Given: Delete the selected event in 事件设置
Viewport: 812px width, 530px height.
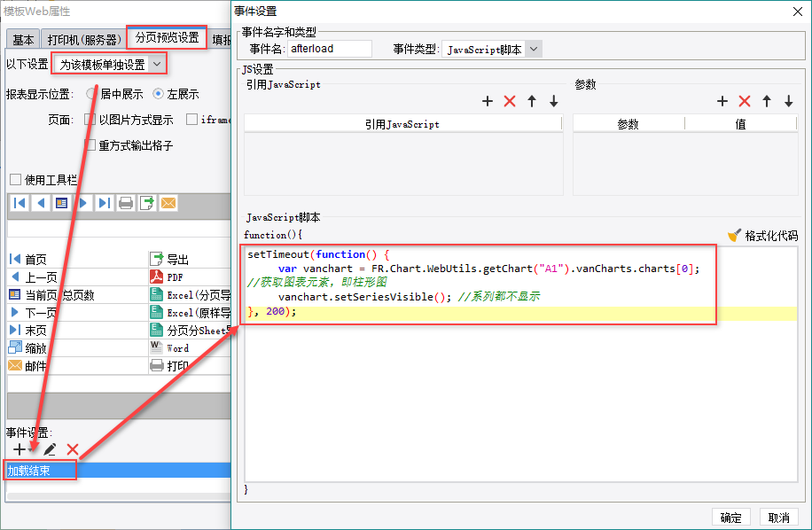Looking at the screenshot, I should (73, 449).
